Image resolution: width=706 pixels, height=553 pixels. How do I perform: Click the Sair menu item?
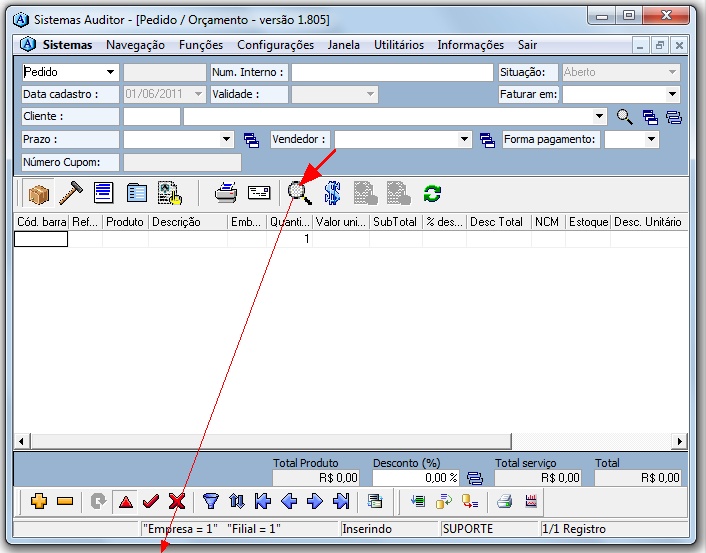coord(527,45)
